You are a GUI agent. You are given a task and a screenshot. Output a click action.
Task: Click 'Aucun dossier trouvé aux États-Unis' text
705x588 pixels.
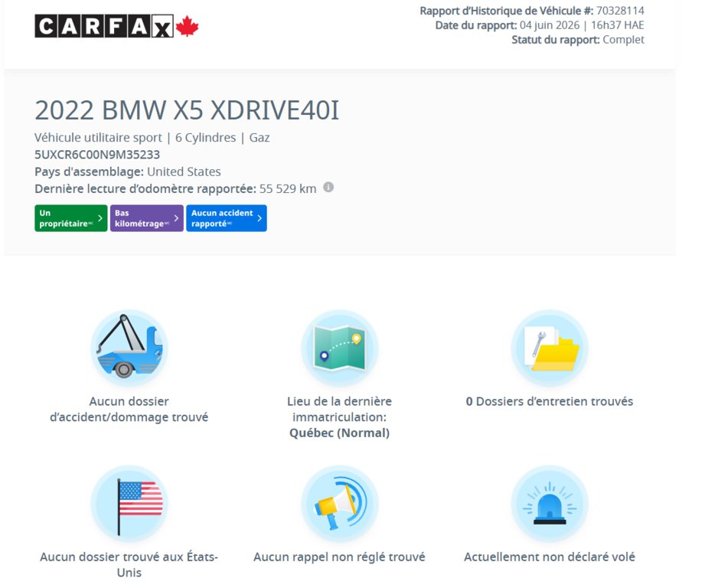[x=129, y=564]
